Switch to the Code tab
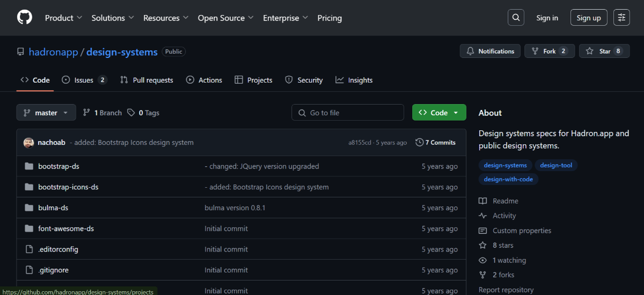644x295 pixels. coord(35,80)
